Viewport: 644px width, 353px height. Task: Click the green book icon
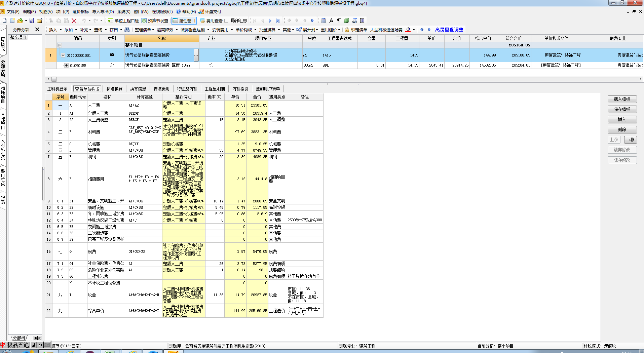[x=347, y=21]
